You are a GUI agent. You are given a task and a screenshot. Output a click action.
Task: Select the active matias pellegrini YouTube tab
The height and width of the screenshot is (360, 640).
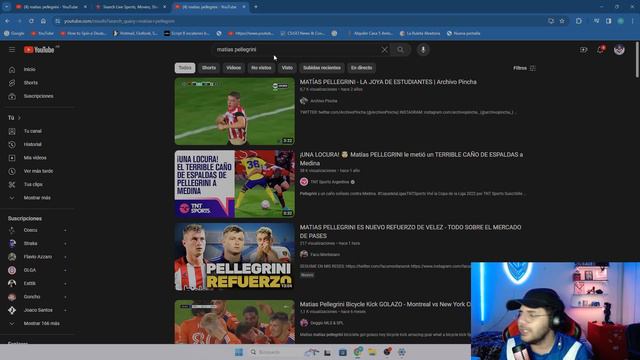(209, 7)
